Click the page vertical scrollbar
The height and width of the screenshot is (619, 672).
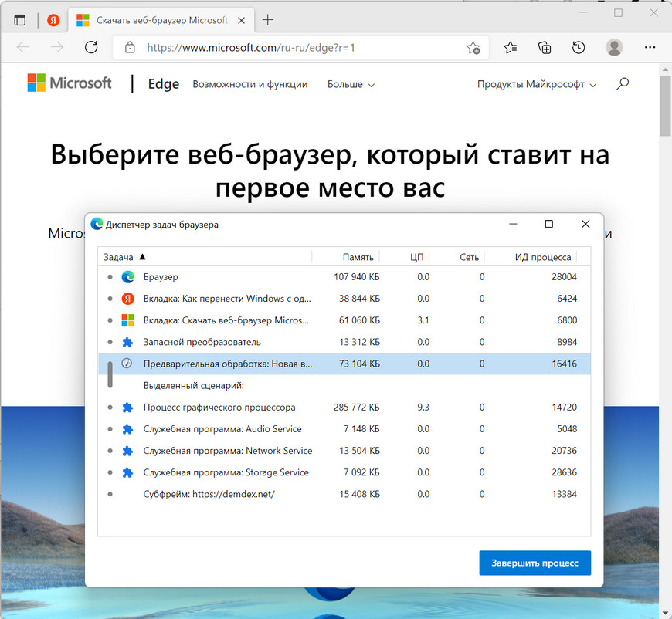tap(665, 309)
